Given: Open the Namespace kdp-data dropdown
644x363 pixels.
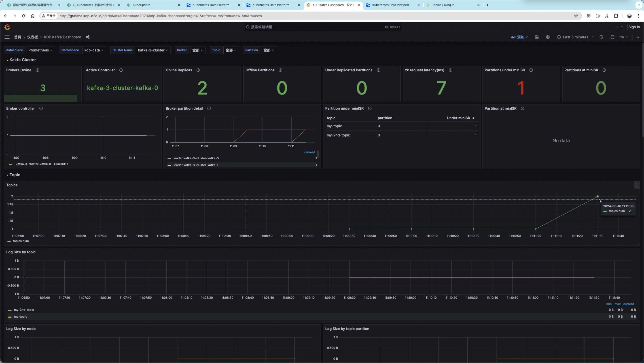Looking at the screenshot, I should [94, 50].
